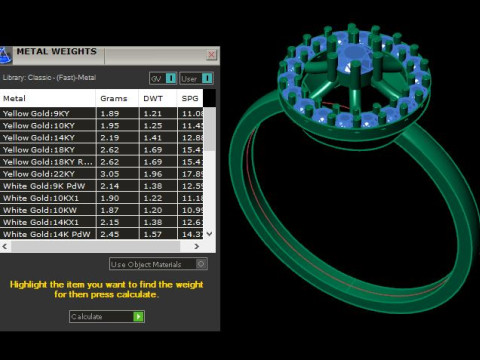Viewport: 480px width, 360px height.
Task: Select the White Gold:14KX1 row
Action: [101, 222]
